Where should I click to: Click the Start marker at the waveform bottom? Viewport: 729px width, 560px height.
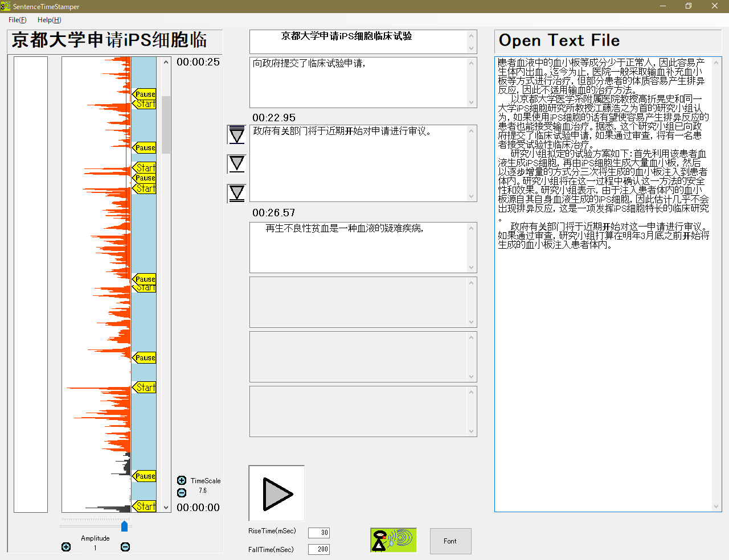(144, 505)
